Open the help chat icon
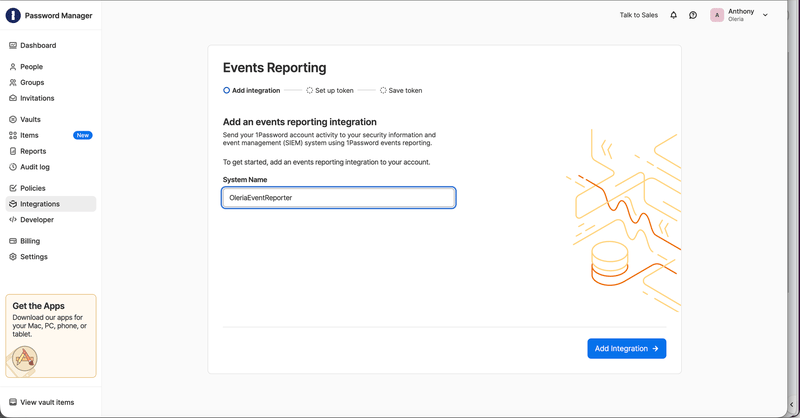The height and width of the screenshot is (418, 800). (x=693, y=15)
